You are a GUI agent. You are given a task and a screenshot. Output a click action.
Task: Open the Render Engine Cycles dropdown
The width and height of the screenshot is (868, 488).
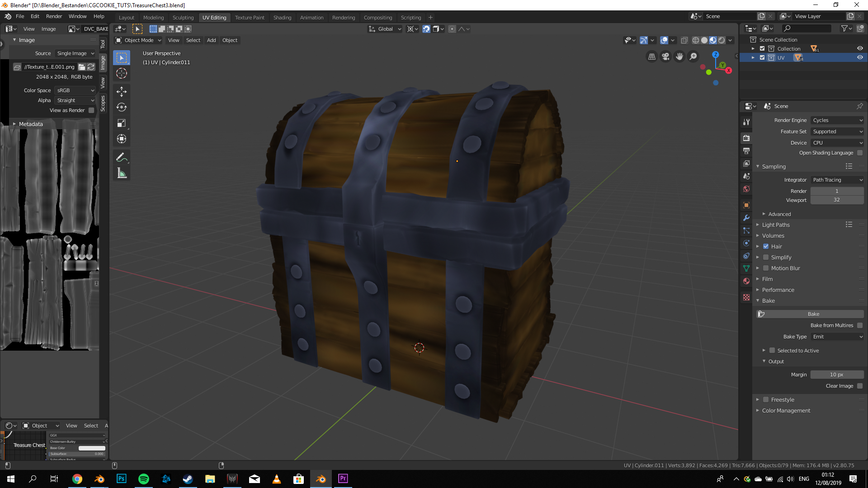coord(837,120)
